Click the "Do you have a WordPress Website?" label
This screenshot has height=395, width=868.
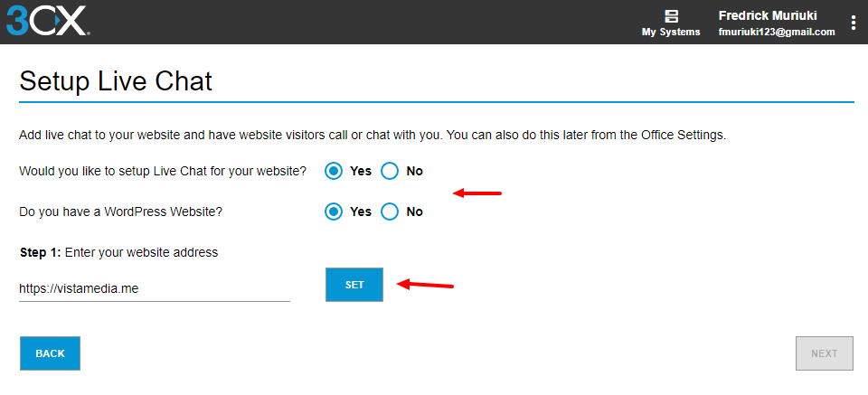click(120, 212)
